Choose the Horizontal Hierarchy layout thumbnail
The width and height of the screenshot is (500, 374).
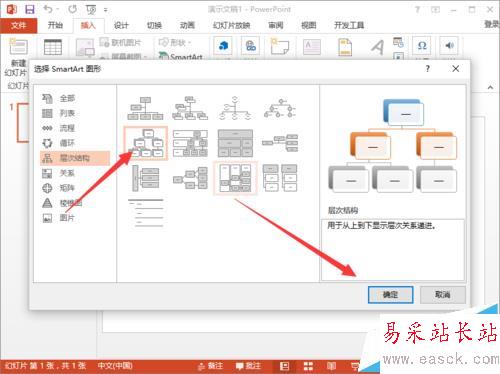click(x=190, y=178)
